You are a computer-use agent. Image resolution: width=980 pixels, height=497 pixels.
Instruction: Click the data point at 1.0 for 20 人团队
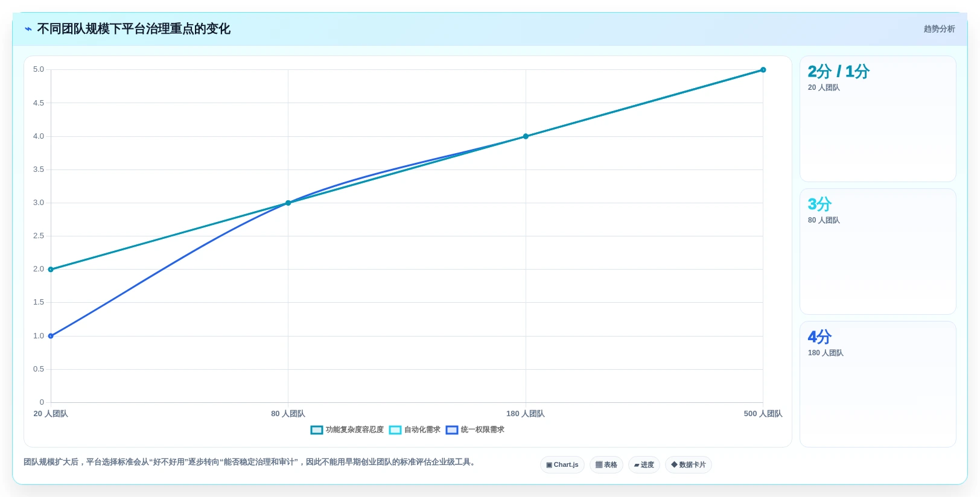[x=51, y=336]
